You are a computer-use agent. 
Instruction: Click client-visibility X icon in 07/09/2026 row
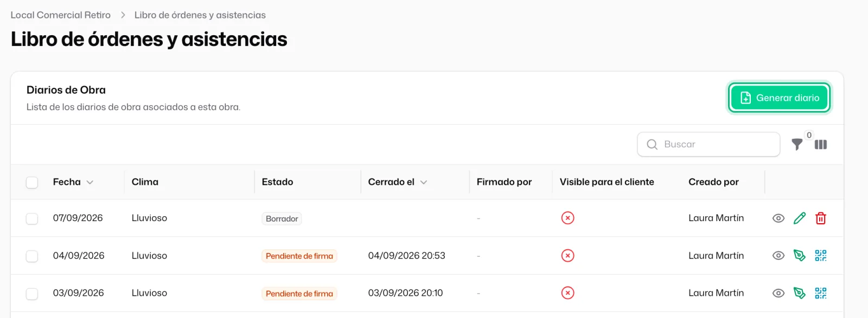[567, 218]
